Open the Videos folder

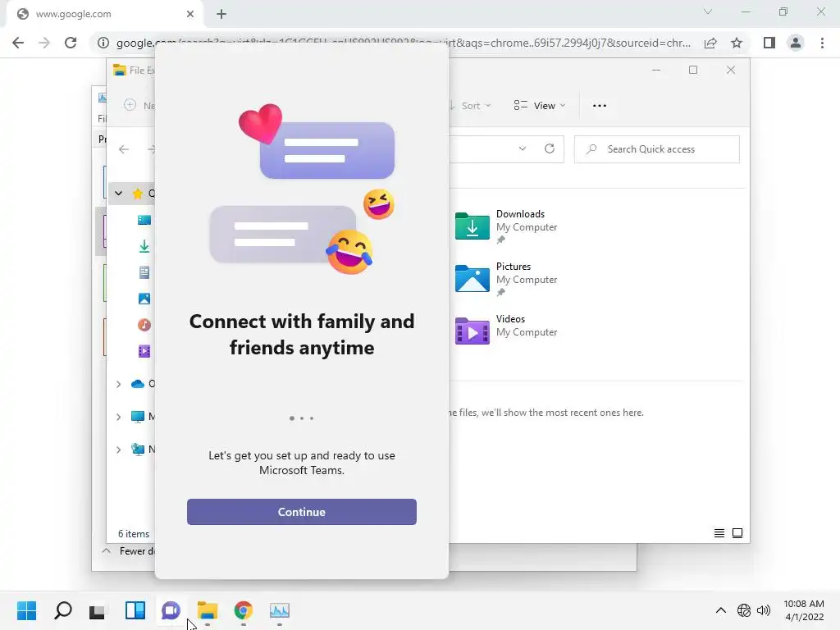pos(507,331)
